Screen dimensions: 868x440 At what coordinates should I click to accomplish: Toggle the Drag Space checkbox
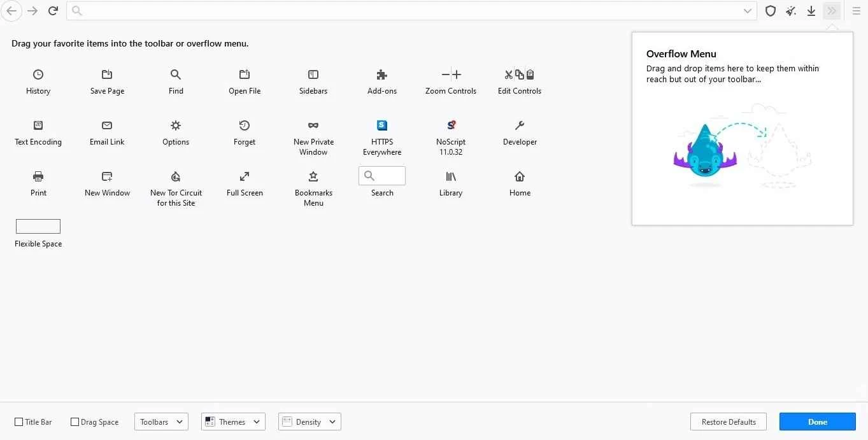click(75, 422)
